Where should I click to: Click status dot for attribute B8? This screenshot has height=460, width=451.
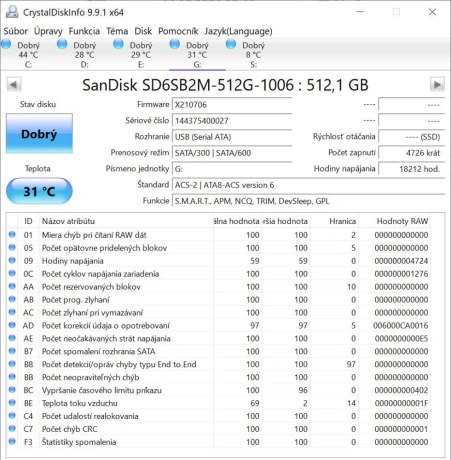tap(12, 364)
